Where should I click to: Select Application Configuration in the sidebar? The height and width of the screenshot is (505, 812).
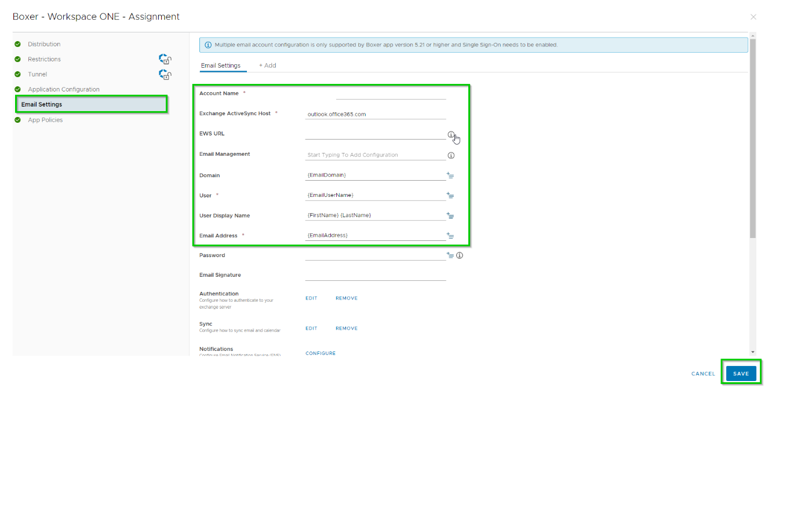63,89
